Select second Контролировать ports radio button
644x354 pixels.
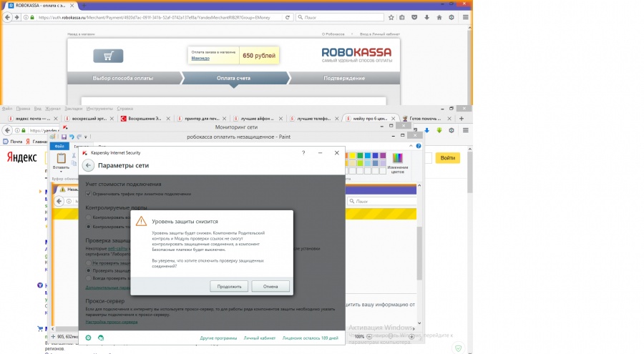[x=88, y=227]
